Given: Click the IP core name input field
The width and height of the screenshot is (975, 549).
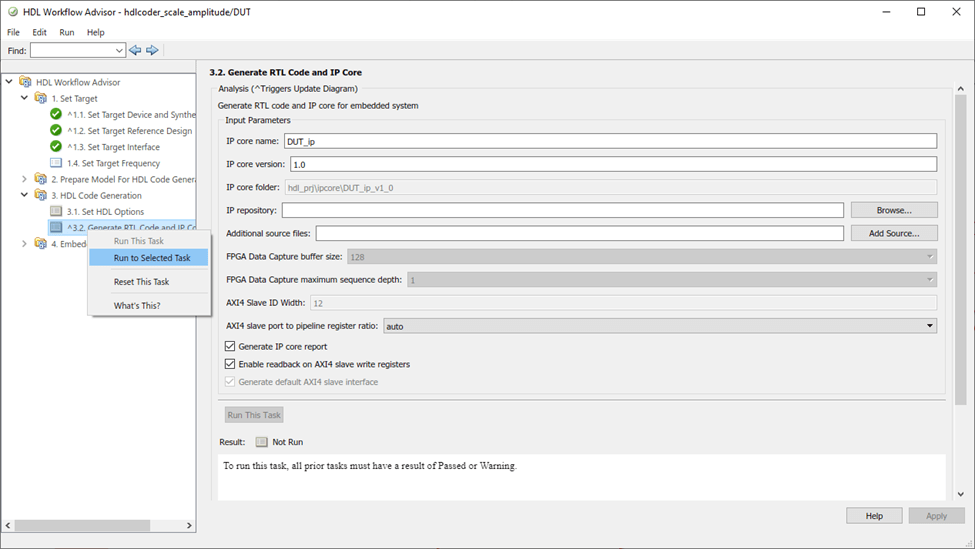Looking at the screenshot, I should coord(610,141).
